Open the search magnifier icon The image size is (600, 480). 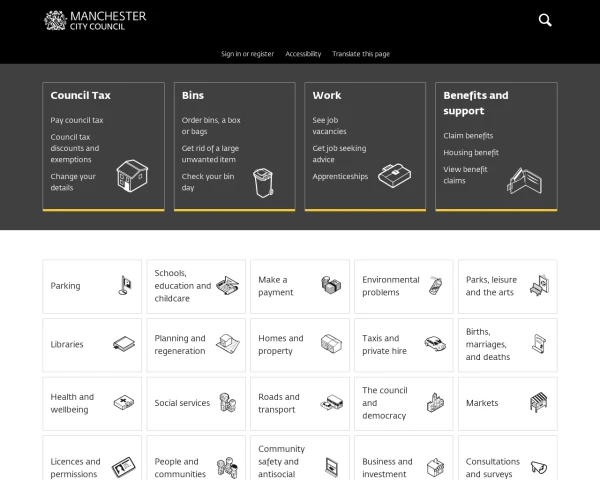click(545, 20)
